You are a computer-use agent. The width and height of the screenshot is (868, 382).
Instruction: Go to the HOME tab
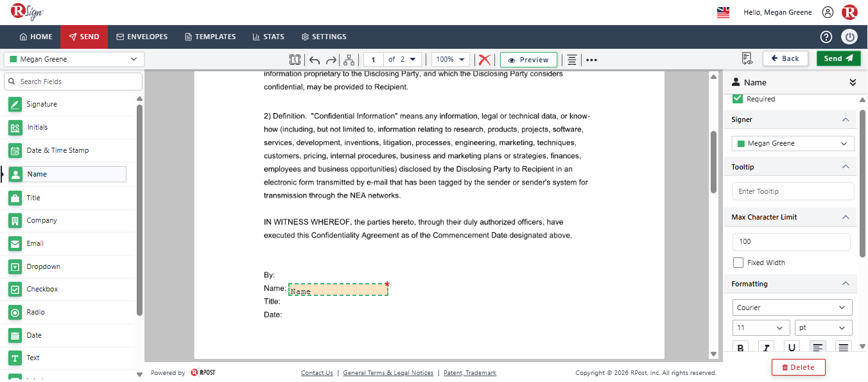(x=36, y=37)
